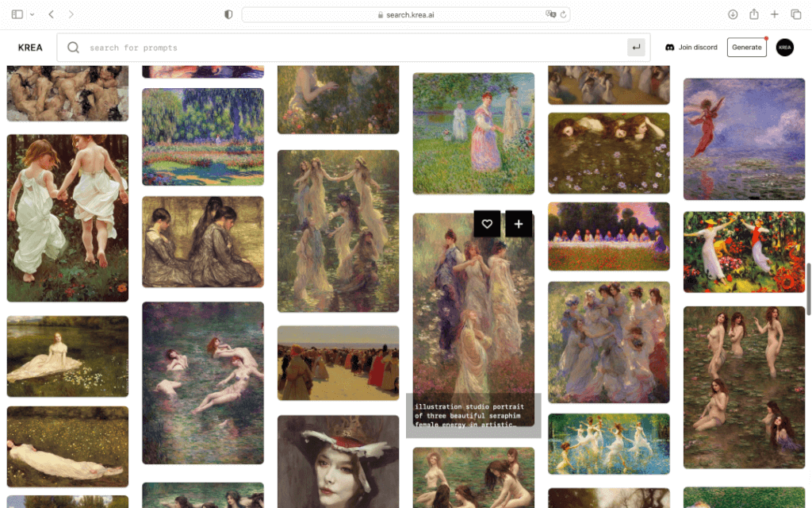Viewport: 812px width, 508px height.
Task: Open the women dancing in a circle painting
Action: 338,231
